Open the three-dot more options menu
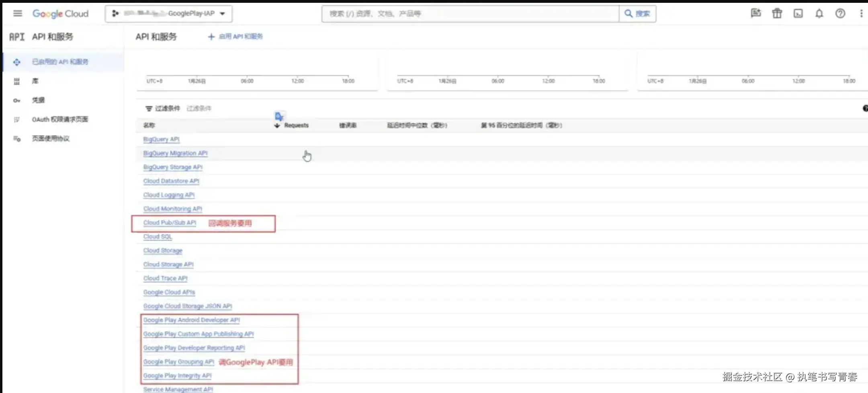 (861, 13)
